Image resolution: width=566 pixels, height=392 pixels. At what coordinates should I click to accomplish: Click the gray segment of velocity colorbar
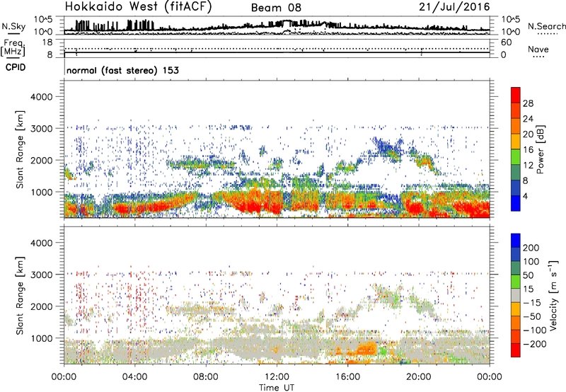click(x=516, y=295)
